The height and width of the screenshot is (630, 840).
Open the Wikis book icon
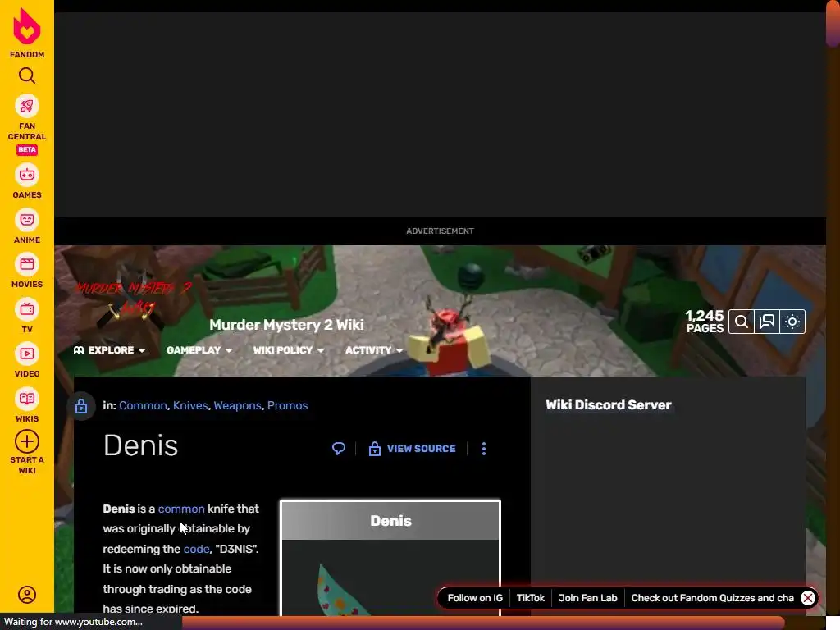(x=27, y=399)
